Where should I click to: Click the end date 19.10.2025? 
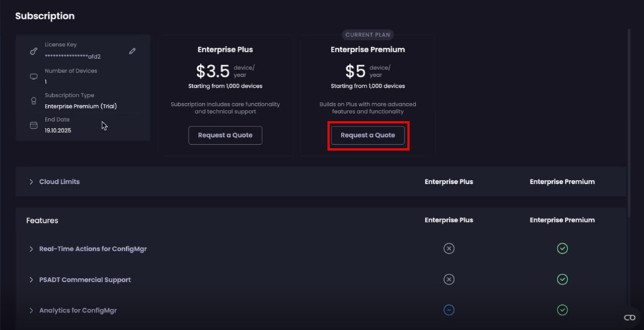[58, 130]
